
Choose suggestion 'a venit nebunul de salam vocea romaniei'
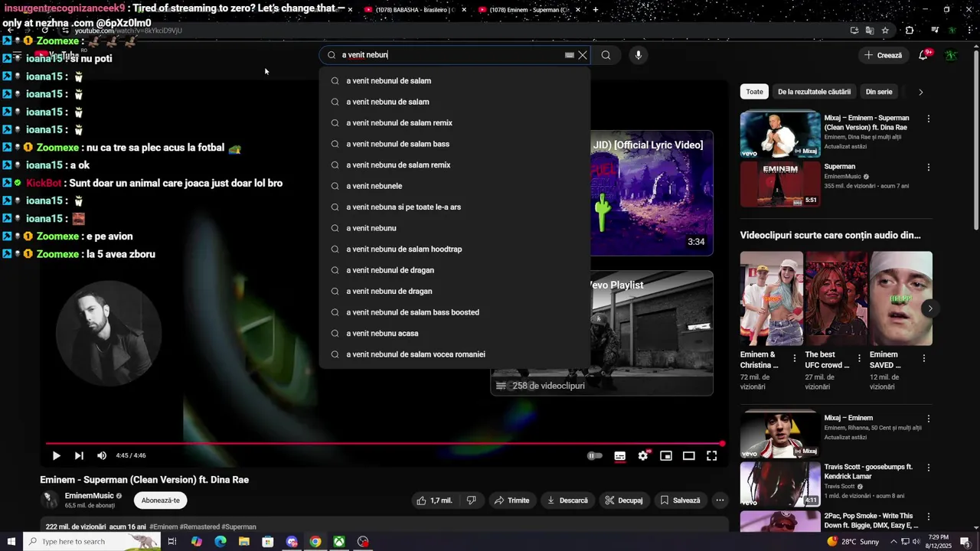455,354
